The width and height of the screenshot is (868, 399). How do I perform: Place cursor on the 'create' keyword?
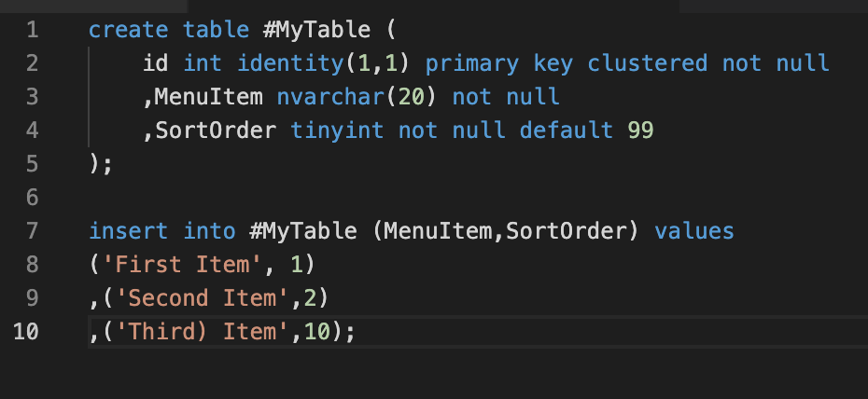129,30
